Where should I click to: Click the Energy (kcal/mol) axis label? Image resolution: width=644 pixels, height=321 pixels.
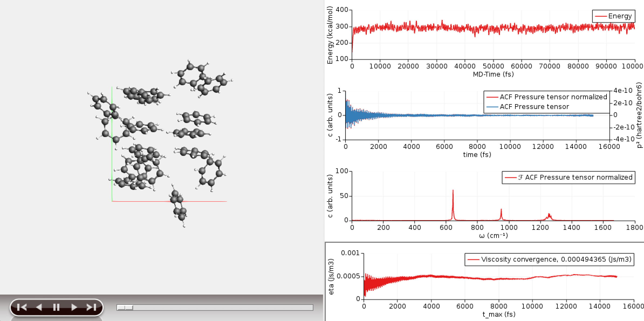pos(330,35)
